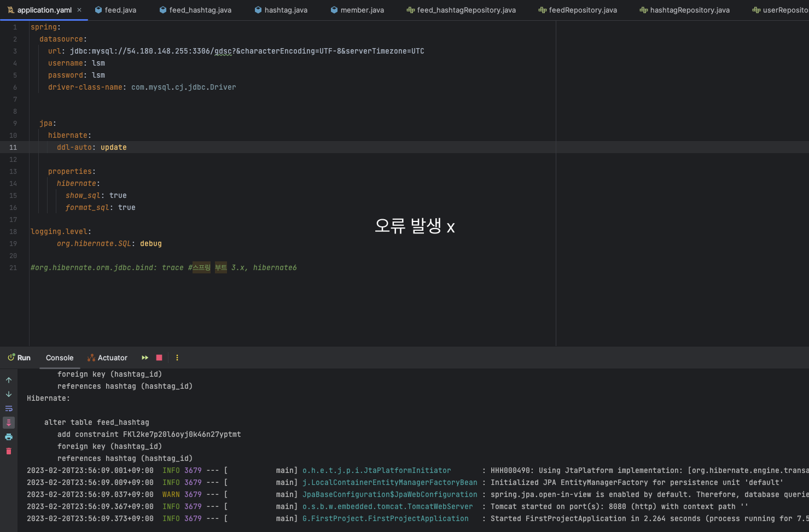Stop the running application
Image resolution: width=809 pixels, height=532 pixels.
pos(159,358)
